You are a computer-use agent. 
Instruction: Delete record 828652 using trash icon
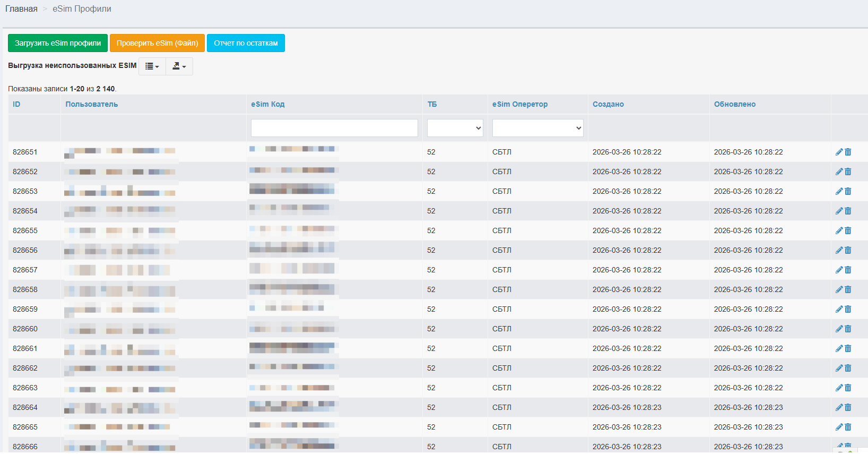848,172
